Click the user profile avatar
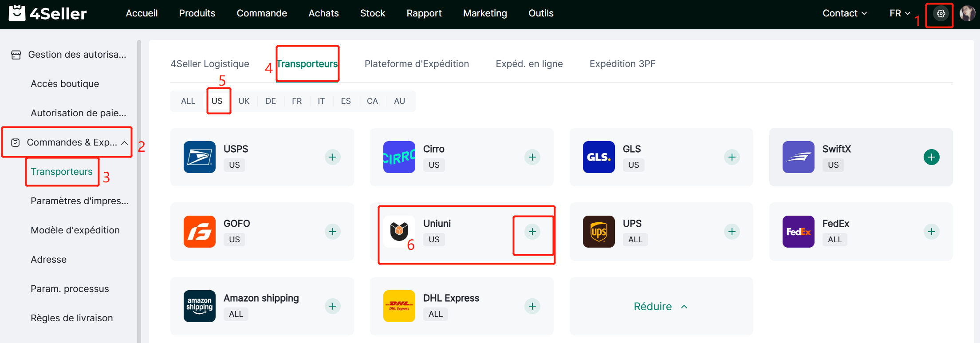This screenshot has width=980, height=343. (x=967, y=14)
